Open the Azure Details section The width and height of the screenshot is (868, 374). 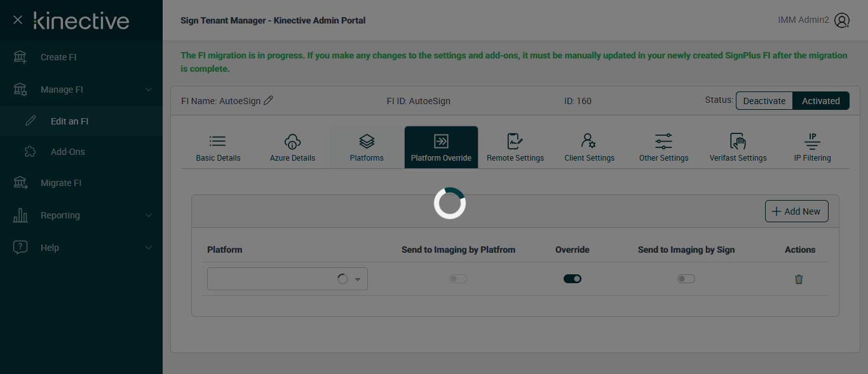click(292, 147)
